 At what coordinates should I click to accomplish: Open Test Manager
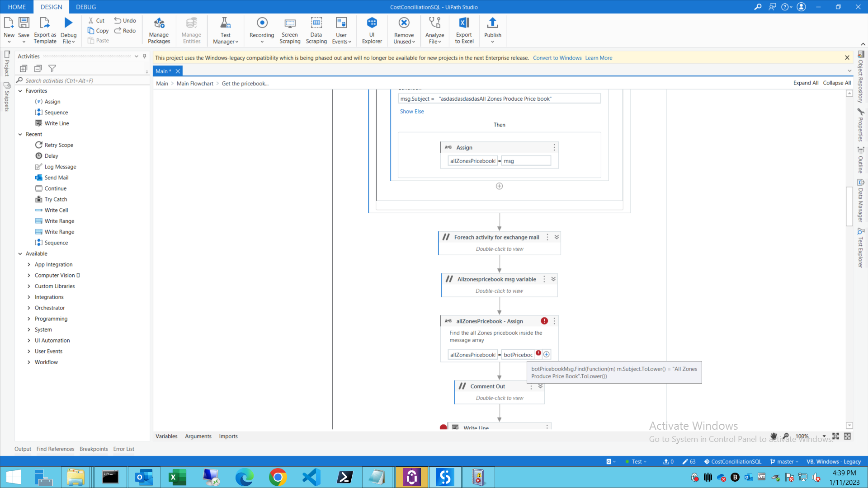(x=225, y=30)
